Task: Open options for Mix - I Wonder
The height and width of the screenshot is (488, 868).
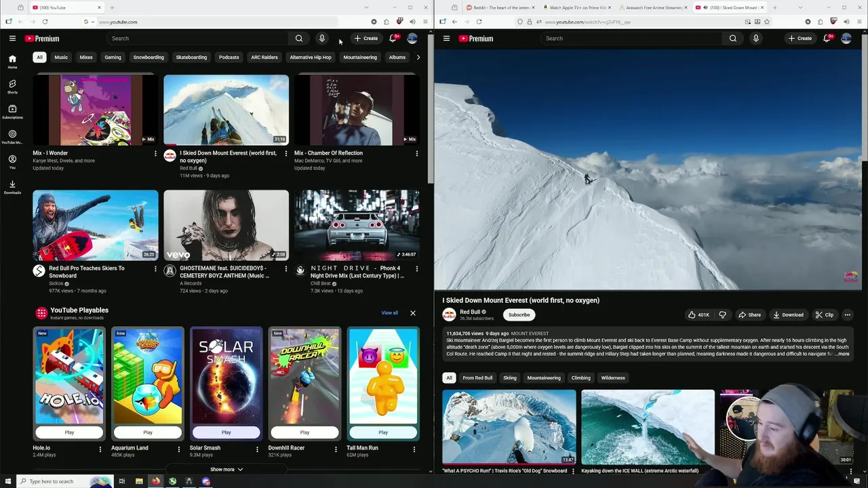Action: 155,154
